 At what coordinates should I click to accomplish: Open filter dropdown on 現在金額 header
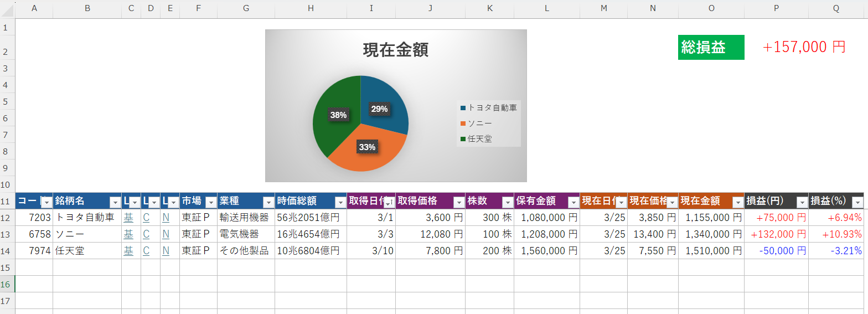tap(738, 202)
